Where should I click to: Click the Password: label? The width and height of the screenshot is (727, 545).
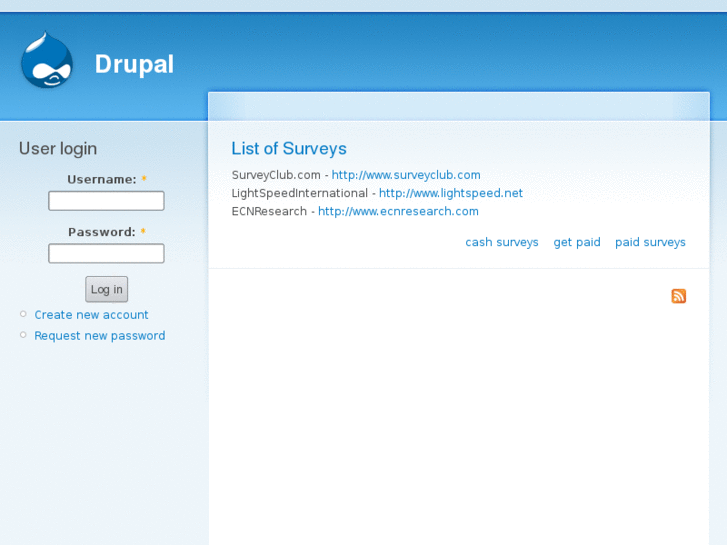[102, 232]
